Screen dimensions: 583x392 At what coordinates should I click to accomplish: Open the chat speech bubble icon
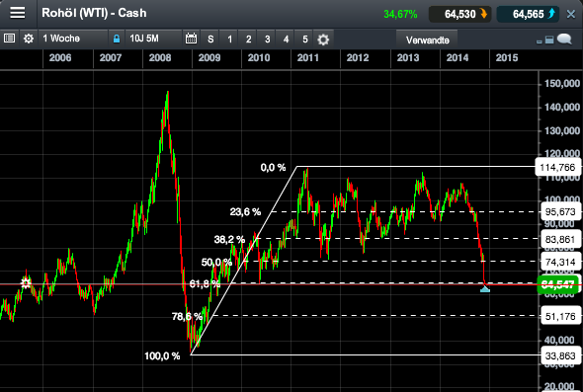pyautogui.click(x=564, y=39)
